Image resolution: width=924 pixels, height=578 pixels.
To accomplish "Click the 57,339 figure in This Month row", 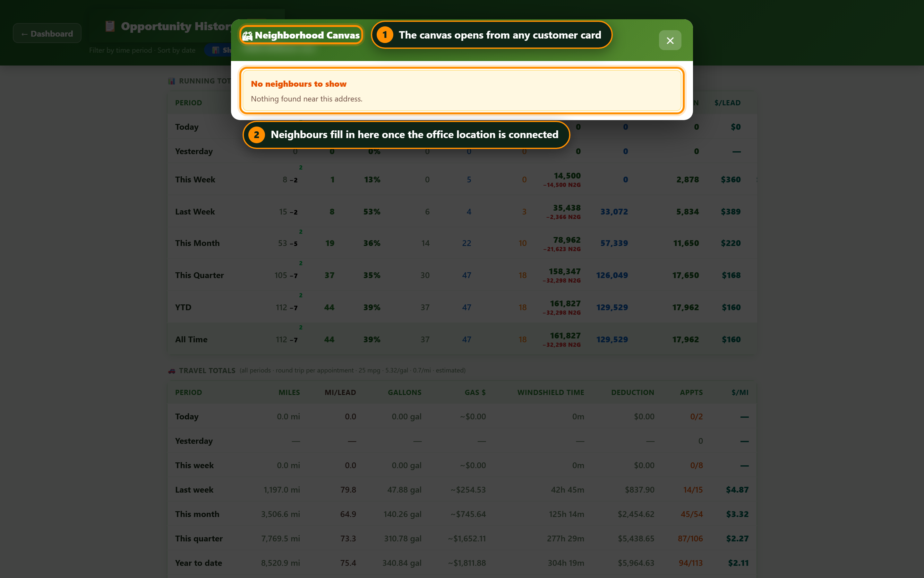I will click(614, 243).
